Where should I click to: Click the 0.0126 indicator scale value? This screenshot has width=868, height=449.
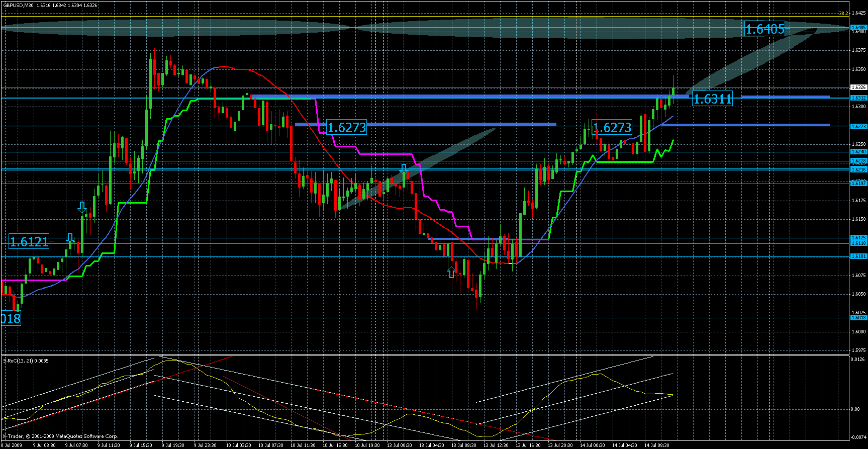tap(857, 359)
